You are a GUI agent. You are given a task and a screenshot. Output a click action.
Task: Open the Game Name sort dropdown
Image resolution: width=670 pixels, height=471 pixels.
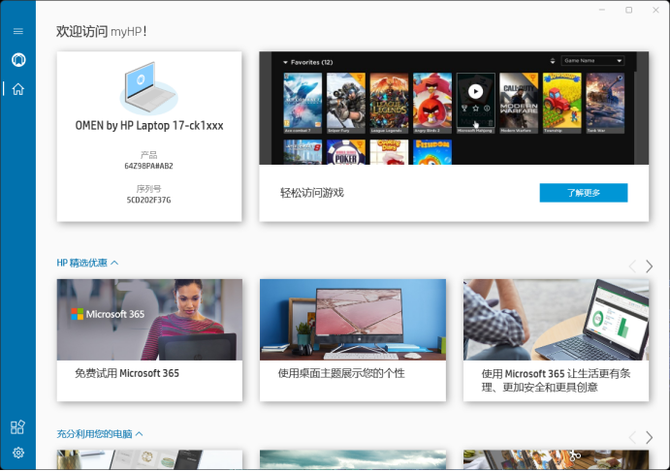592,61
